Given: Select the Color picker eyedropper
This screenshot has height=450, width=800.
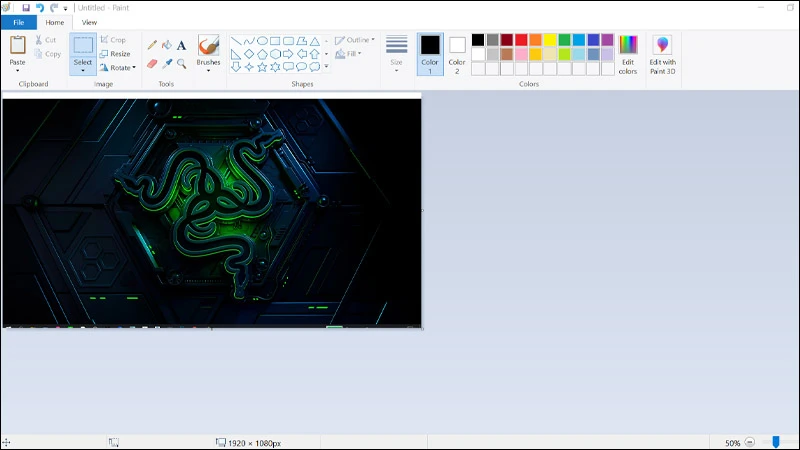Looking at the screenshot, I should (x=167, y=63).
